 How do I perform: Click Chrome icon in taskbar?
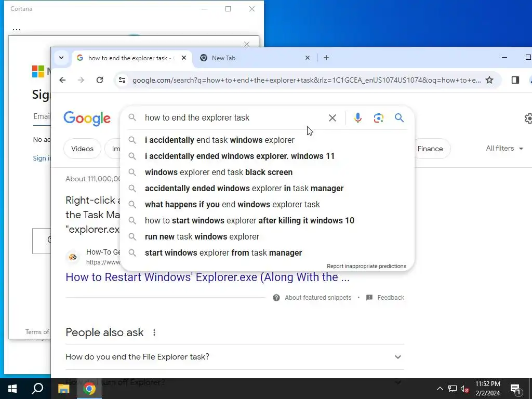click(x=89, y=389)
